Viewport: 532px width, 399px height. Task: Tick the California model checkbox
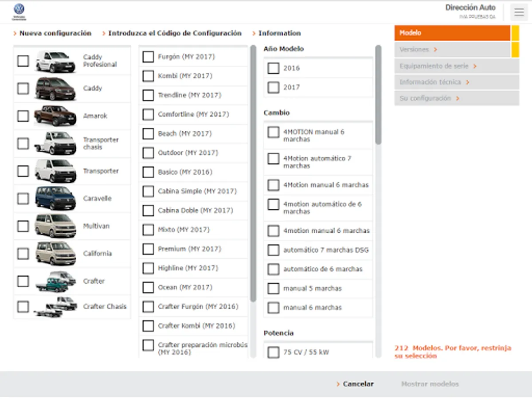[x=23, y=254]
